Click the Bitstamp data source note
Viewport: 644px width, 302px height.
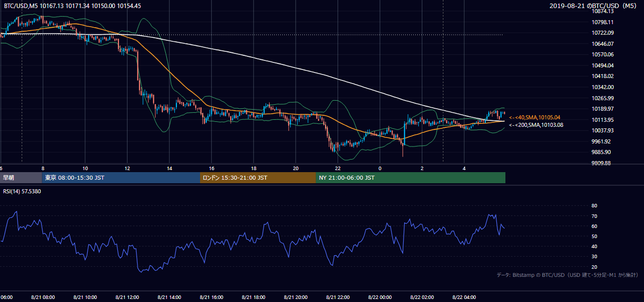(x=567, y=275)
